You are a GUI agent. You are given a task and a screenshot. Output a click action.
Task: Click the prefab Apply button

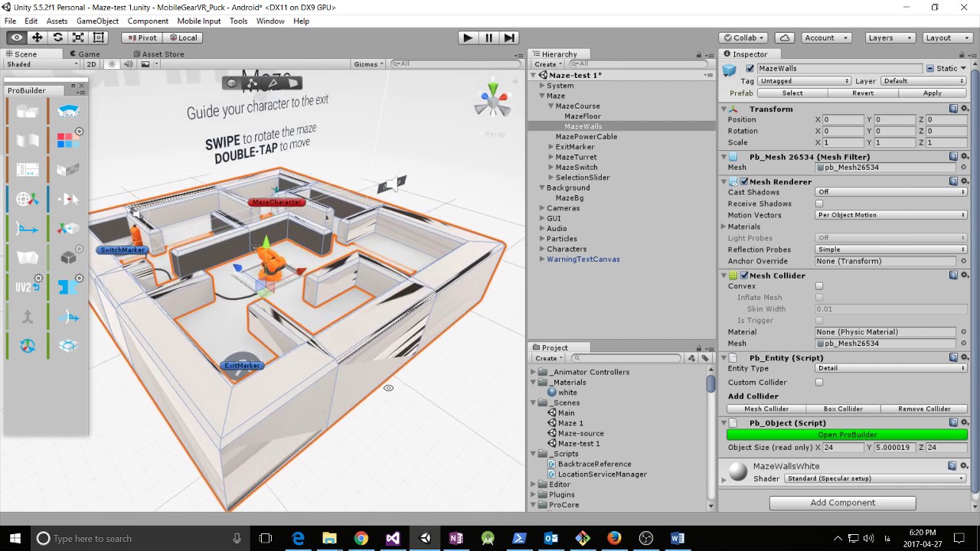click(x=932, y=93)
